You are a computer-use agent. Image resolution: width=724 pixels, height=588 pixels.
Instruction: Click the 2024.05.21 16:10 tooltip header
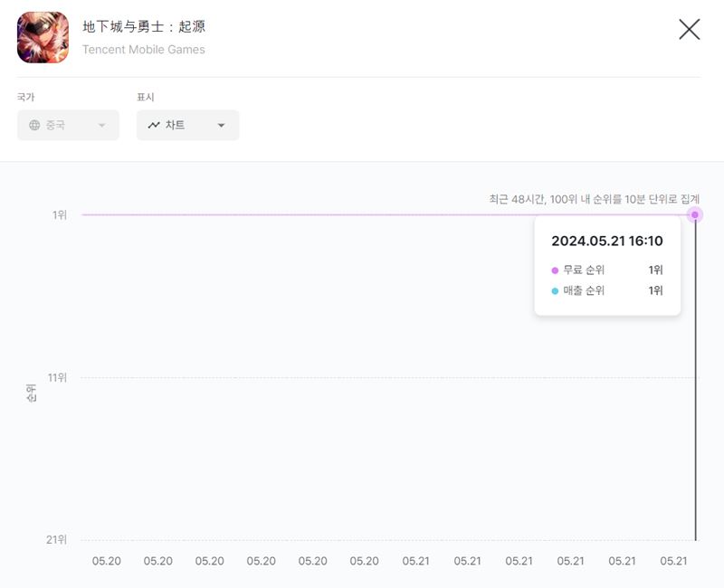607,241
